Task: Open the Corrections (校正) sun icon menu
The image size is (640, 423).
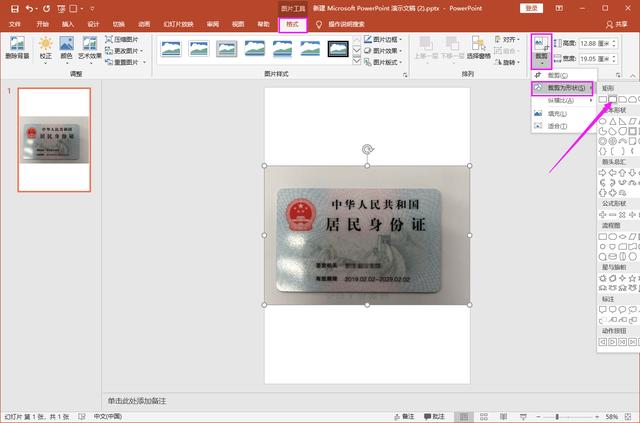Action: [45, 49]
